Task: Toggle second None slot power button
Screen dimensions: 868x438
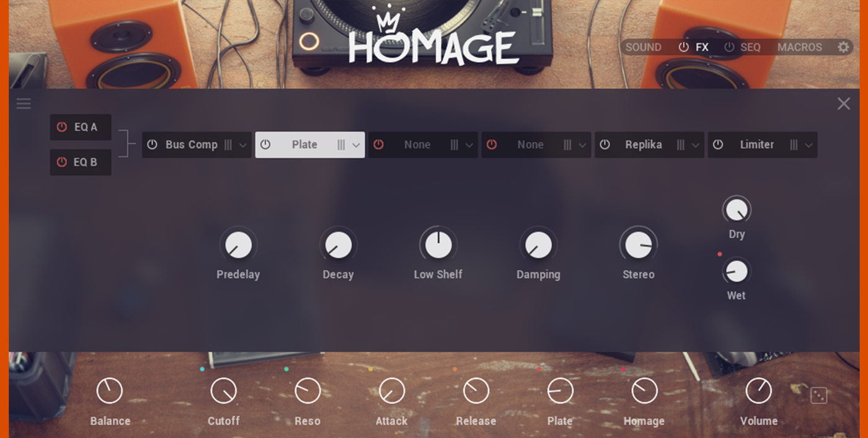Action: [x=492, y=145]
